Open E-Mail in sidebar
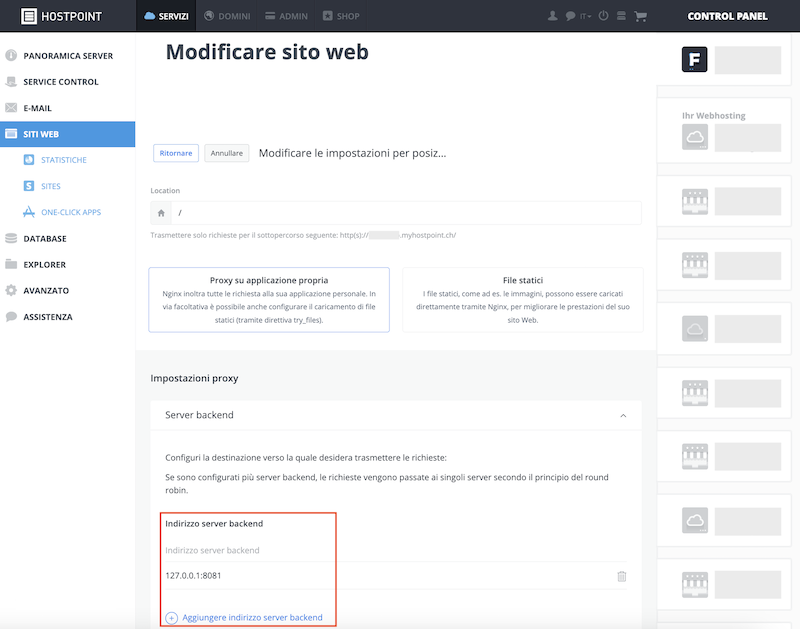 67,108
